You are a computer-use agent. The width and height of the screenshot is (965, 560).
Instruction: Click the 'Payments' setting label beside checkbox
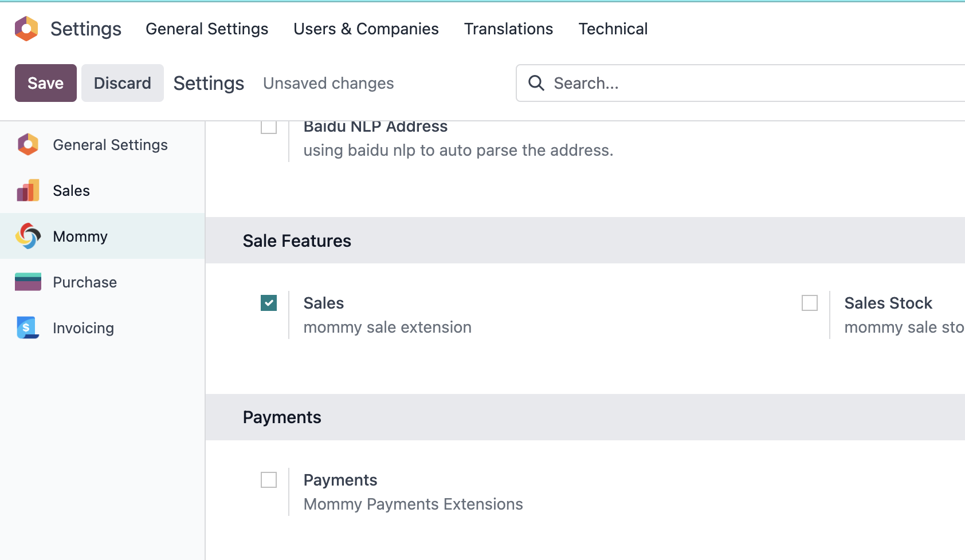pos(340,480)
